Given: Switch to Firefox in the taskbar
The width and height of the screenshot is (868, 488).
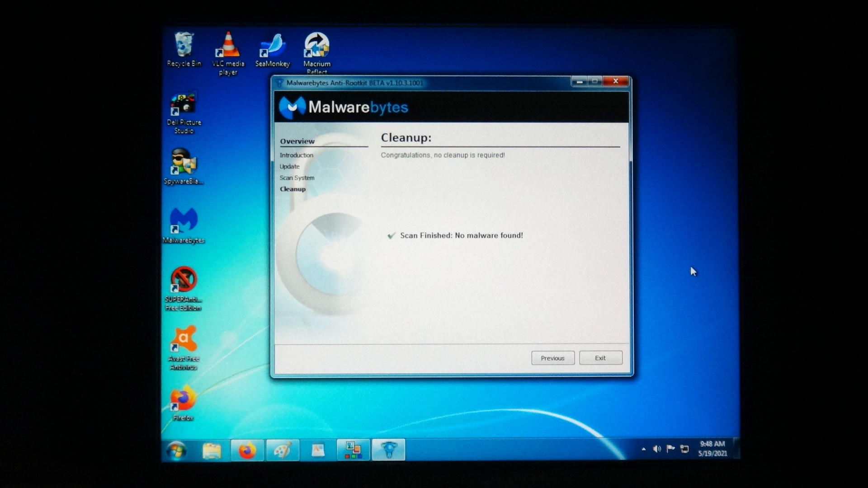Looking at the screenshot, I should pos(247,450).
